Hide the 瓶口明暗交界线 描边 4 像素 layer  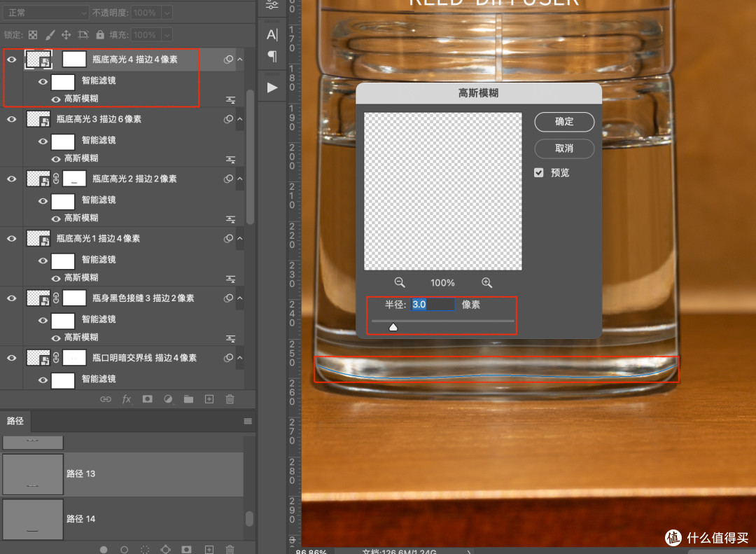12,358
